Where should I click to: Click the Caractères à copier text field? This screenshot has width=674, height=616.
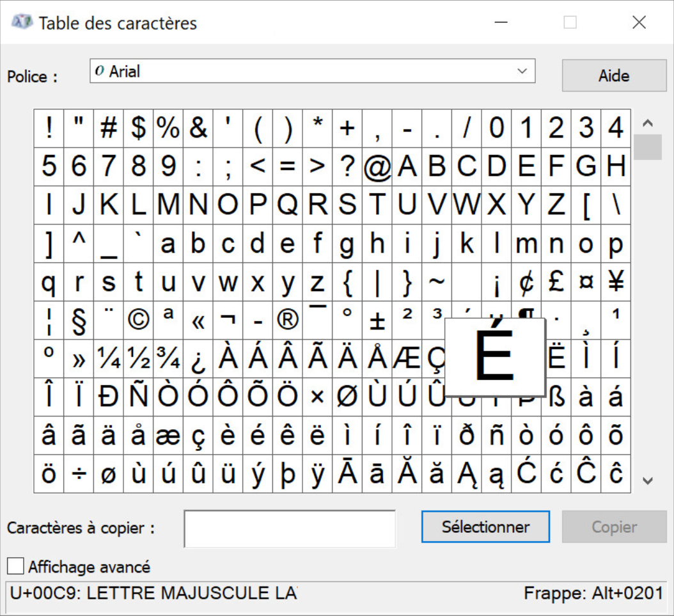[x=290, y=529]
